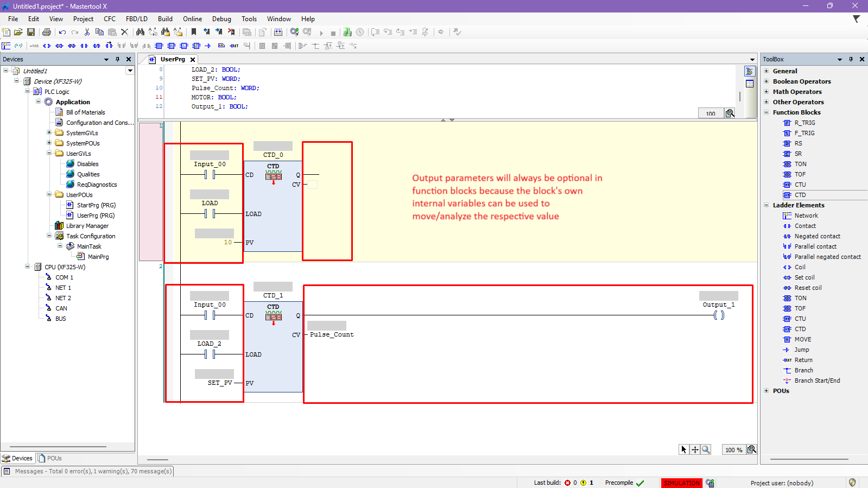Toggle auto-hide pin on ToolBox panel
Screen dimensions: 868x488
coord(851,59)
